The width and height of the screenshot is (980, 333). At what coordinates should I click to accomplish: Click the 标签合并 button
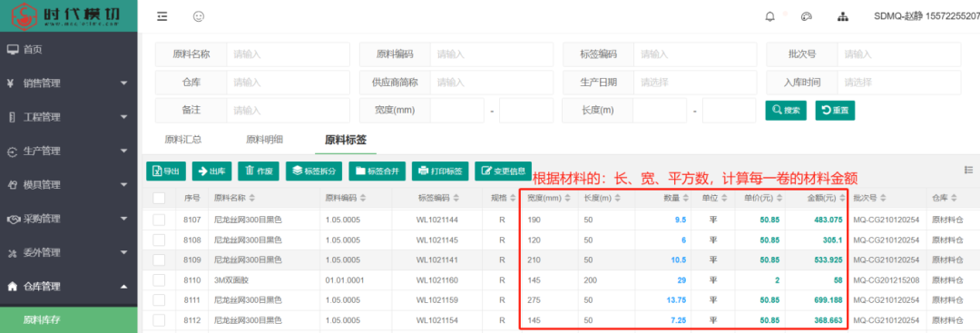(x=377, y=171)
